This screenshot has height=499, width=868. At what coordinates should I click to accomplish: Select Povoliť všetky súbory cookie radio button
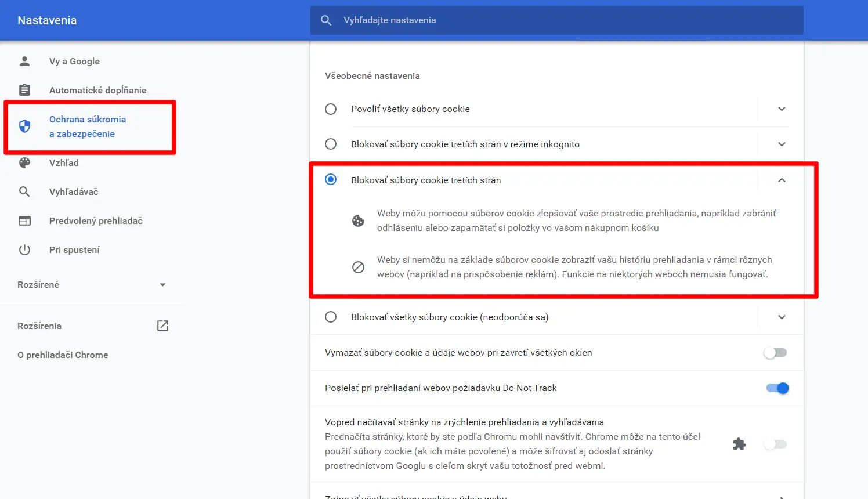331,109
